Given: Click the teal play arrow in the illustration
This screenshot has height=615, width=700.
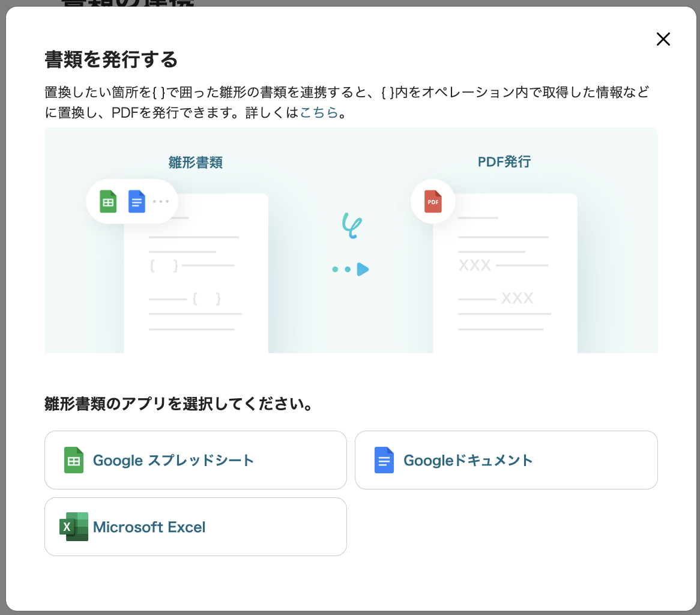Looking at the screenshot, I should pyautogui.click(x=363, y=269).
